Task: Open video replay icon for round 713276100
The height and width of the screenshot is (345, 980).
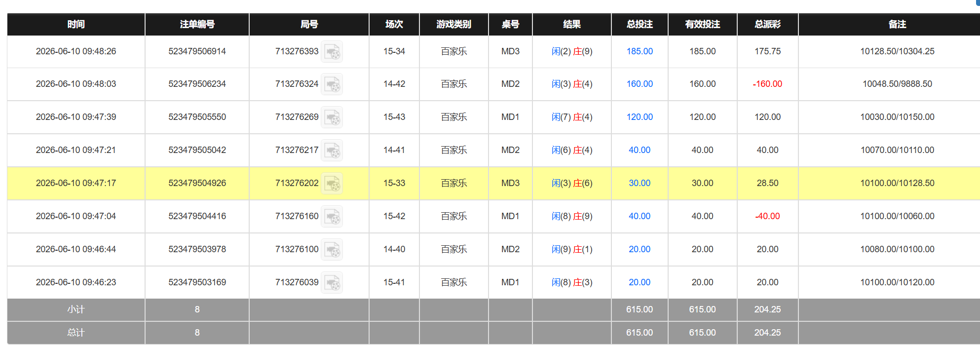Action: pyautogui.click(x=332, y=250)
